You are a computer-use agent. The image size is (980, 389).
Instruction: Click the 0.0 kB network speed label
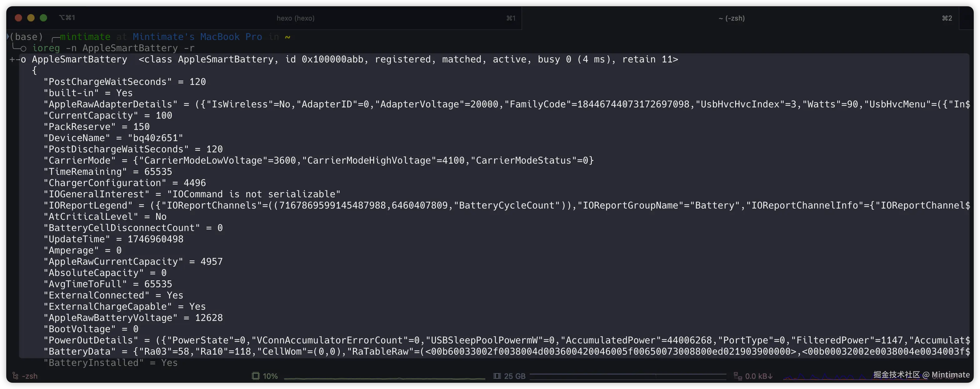pyautogui.click(x=759, y=376)
